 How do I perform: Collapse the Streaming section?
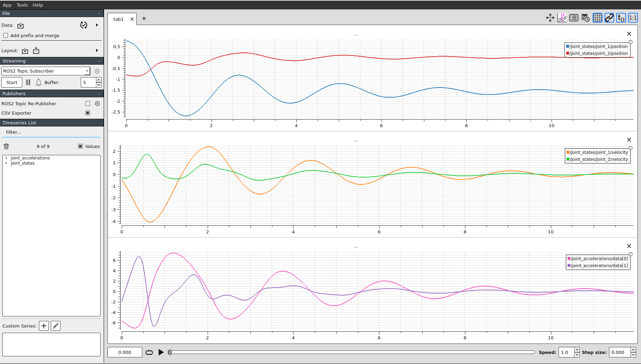pyautogui.click(x=99, y=61)
